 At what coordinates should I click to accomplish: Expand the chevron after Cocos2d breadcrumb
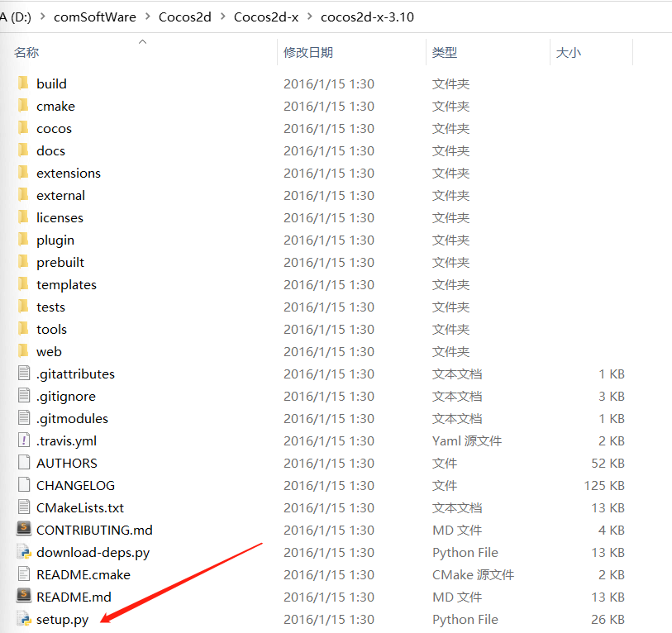[x=223, y=17]
